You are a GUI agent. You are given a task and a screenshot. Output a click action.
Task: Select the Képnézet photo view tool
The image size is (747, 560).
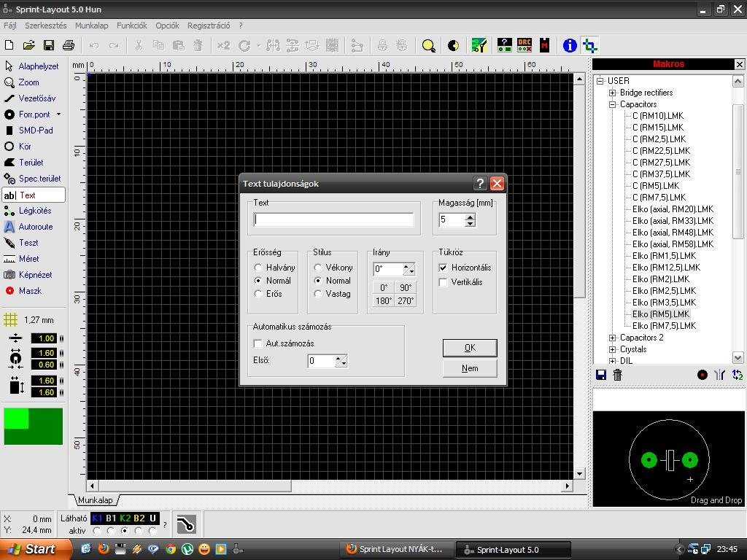[28, 275]
